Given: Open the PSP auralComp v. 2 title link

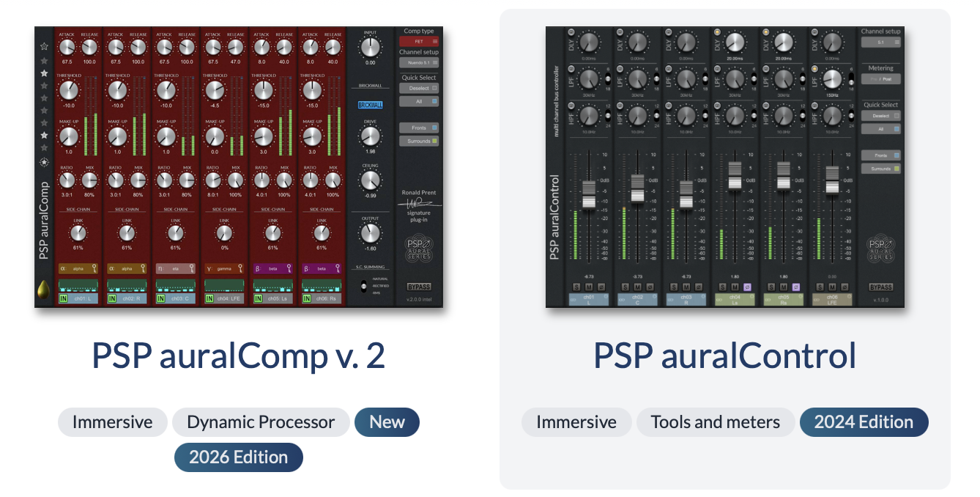Looking at the screenshot, I should point(238,356).
